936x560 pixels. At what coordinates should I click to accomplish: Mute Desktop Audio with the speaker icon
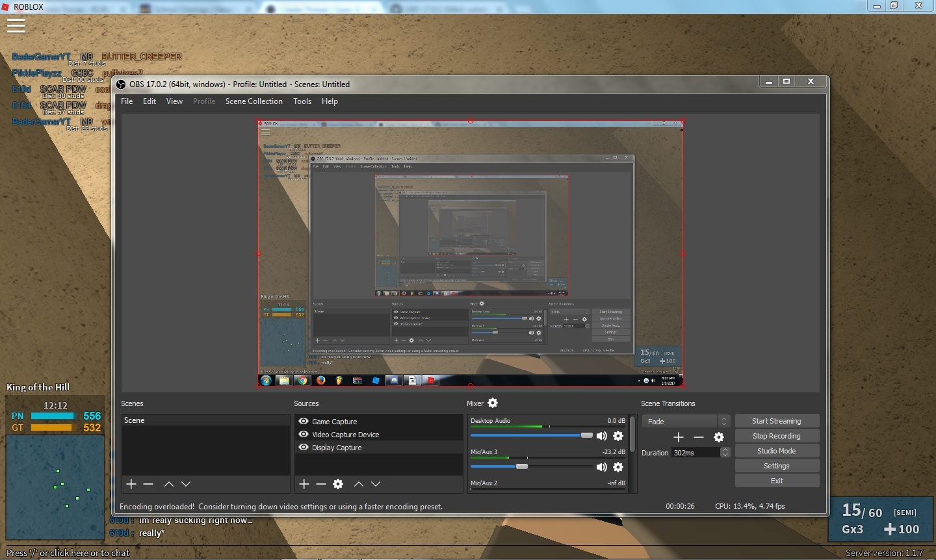pyautogui.click(x=602, y=436)
